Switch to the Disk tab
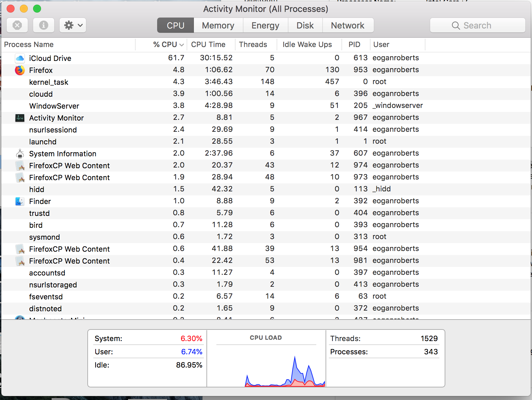Image resolution: width=532 pixels, height=400 pixels. coord(305,25)
